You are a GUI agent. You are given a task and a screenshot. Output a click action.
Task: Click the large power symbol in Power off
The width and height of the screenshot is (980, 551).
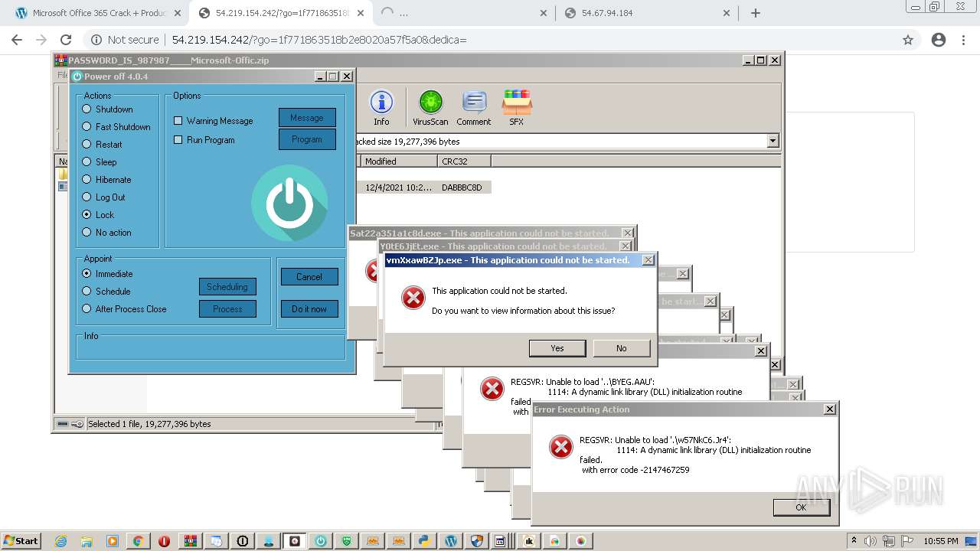click(289, 203)
